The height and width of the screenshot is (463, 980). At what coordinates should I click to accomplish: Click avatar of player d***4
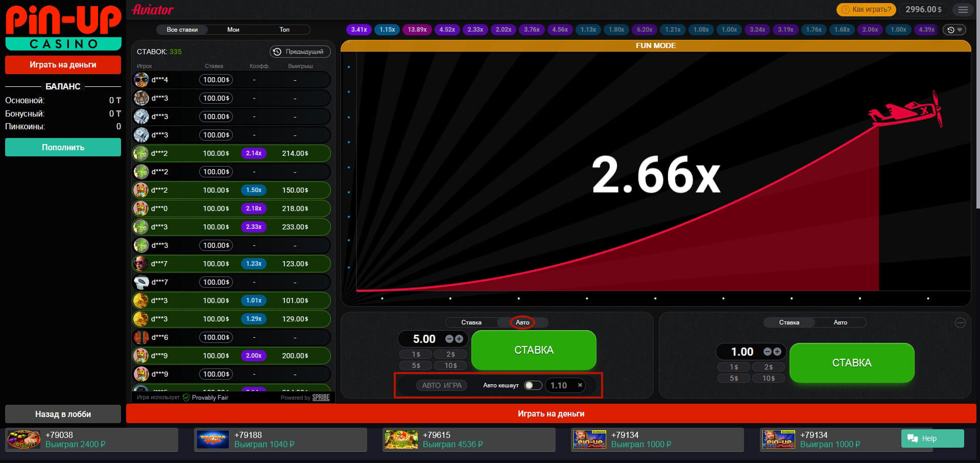coord(141,80)
